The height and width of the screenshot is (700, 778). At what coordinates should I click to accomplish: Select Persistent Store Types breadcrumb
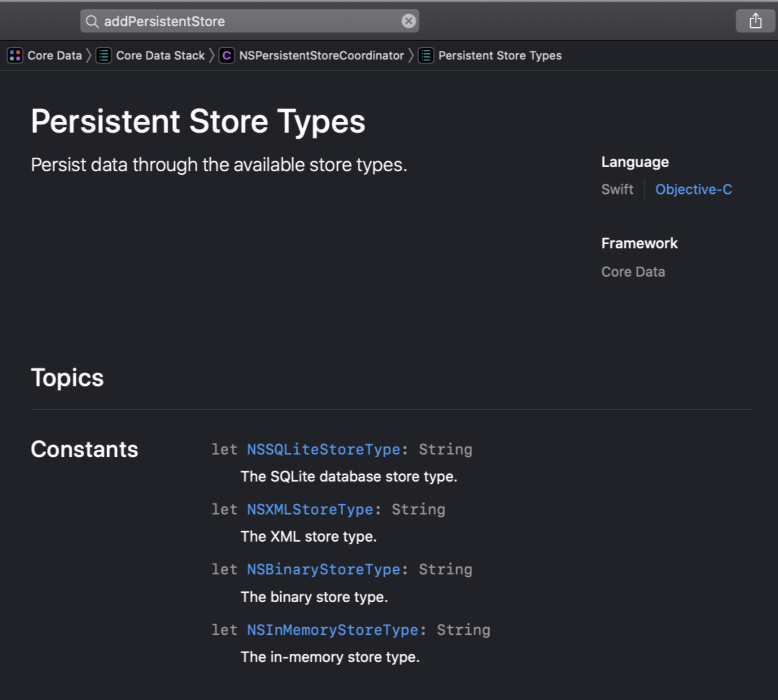[500, 56]
